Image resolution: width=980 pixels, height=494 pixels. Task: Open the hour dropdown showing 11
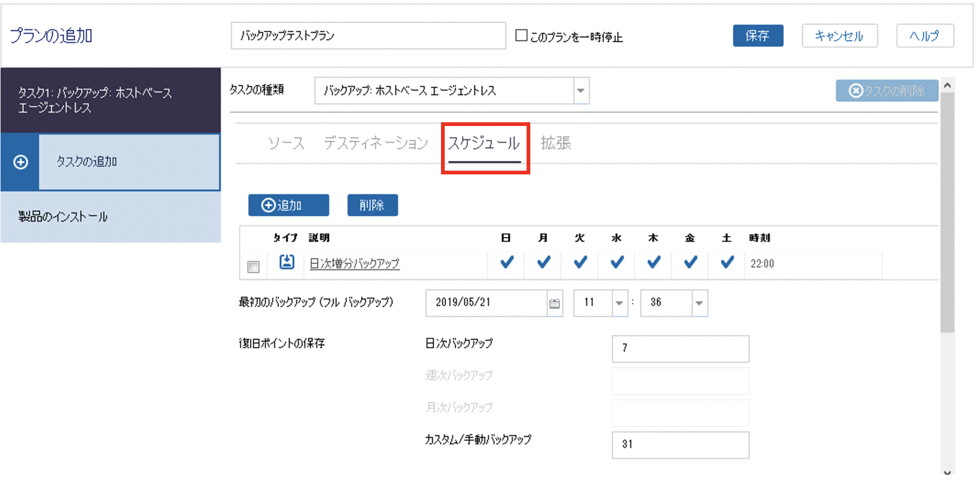pyautogui.click(x=619, y=303)
